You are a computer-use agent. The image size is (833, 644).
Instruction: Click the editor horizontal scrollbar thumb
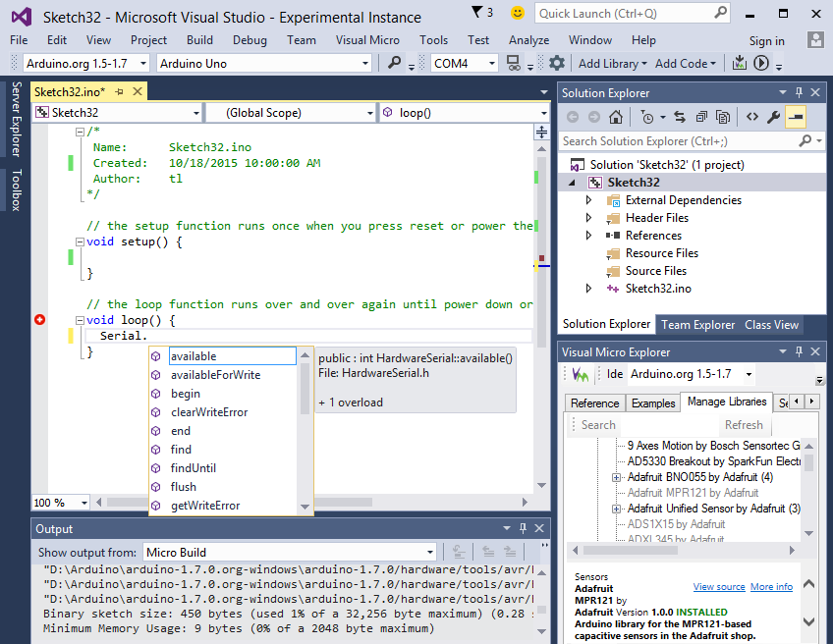pyautogui.click(x=239, y=502)
